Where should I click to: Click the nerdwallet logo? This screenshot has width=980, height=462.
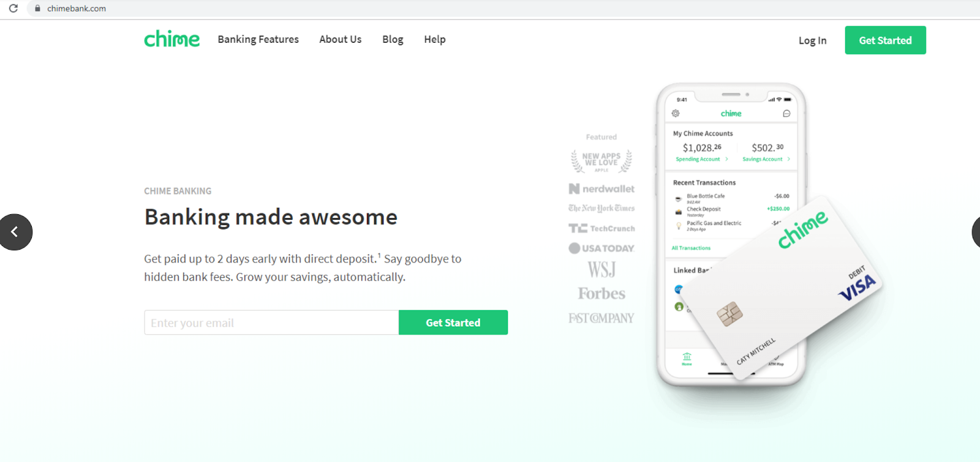coord(601,189)
